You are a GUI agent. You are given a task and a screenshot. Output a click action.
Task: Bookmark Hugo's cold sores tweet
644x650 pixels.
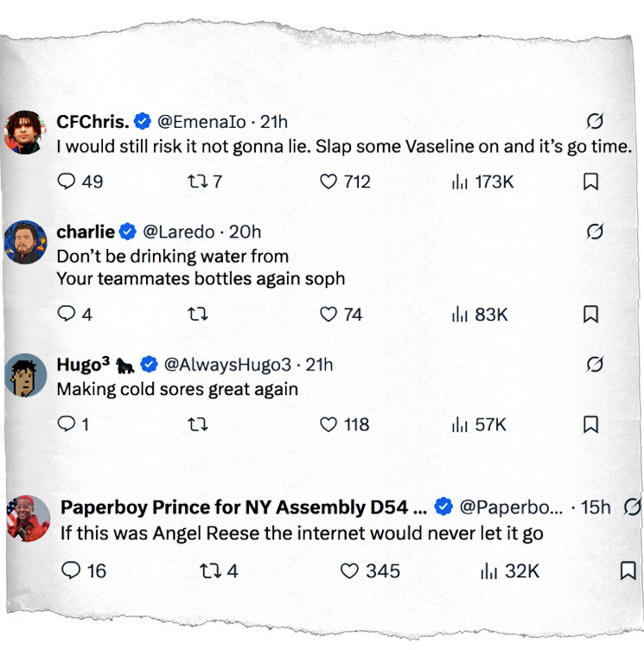pyautogui.click(x=591, y=424)
